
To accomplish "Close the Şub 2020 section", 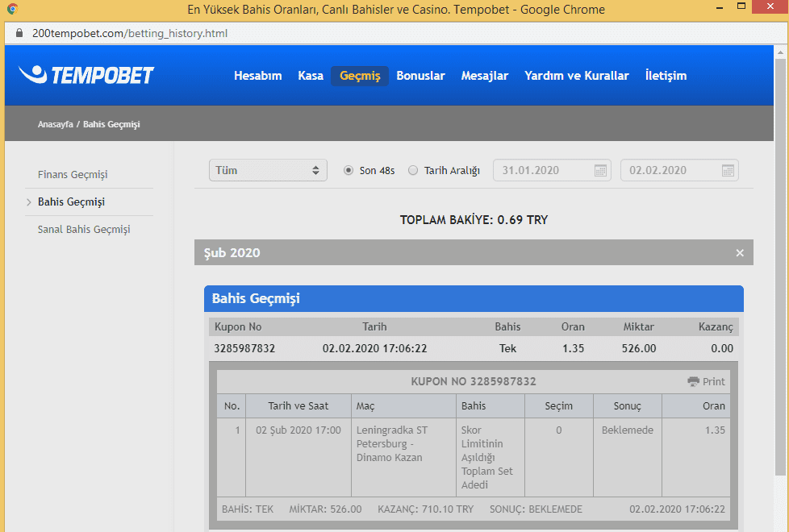I will pos(740,253).
